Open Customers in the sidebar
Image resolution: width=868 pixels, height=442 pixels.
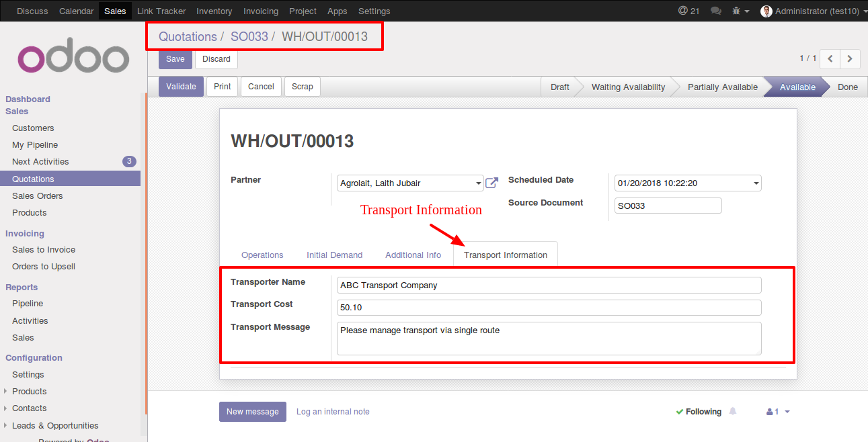[33, 128]
